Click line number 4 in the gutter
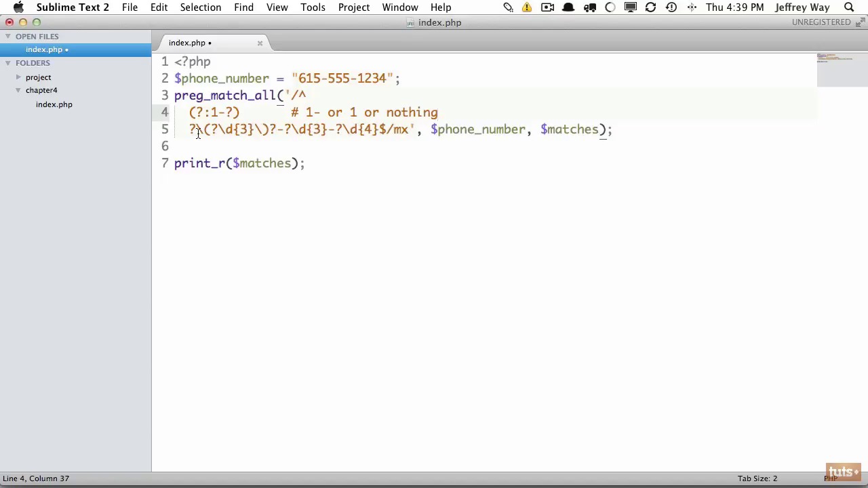The width and height of the screenshot is (868, 488). (x=165, y=113)
